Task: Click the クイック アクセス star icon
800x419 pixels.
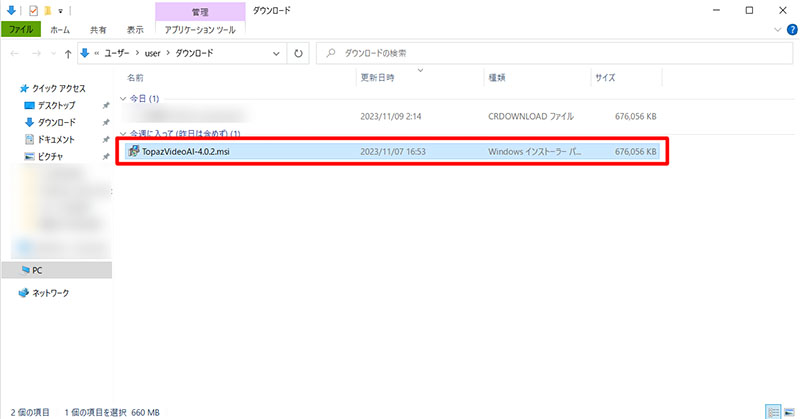Action: tap(23, 88)
